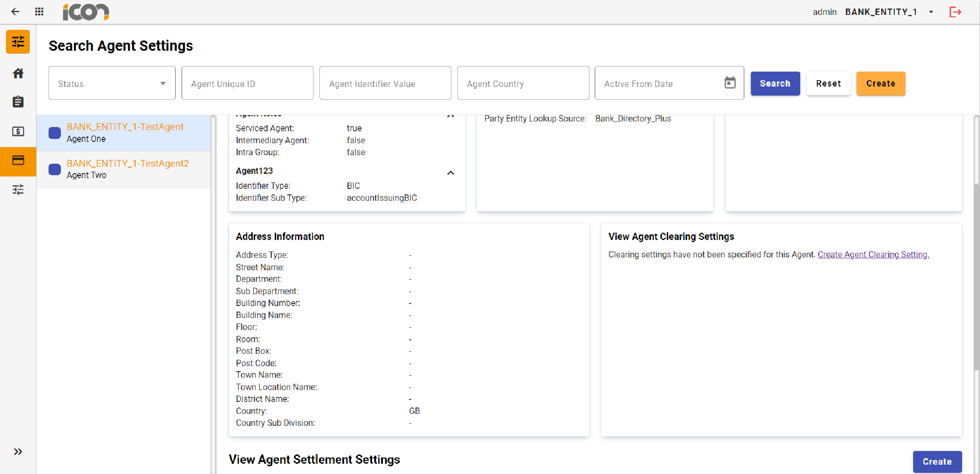Toggle checkbox for BANK_ENTITY_1-TestAgent

point(55,133)
